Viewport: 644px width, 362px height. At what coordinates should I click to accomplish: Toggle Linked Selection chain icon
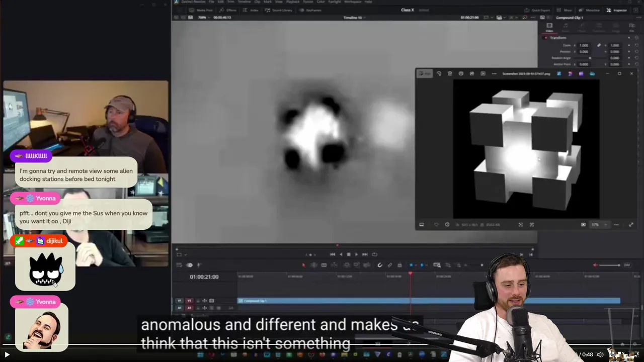pyautogui.click(x=389, y=265)
